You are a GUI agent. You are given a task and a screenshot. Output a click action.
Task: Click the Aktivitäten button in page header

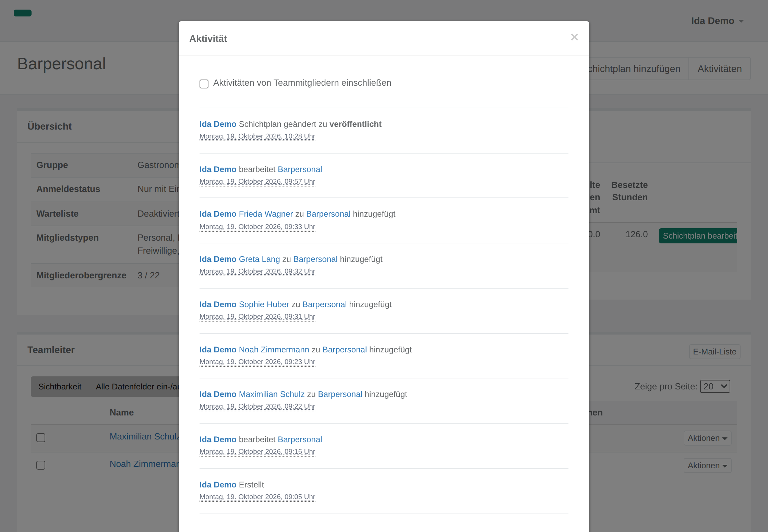pos(719,69)
